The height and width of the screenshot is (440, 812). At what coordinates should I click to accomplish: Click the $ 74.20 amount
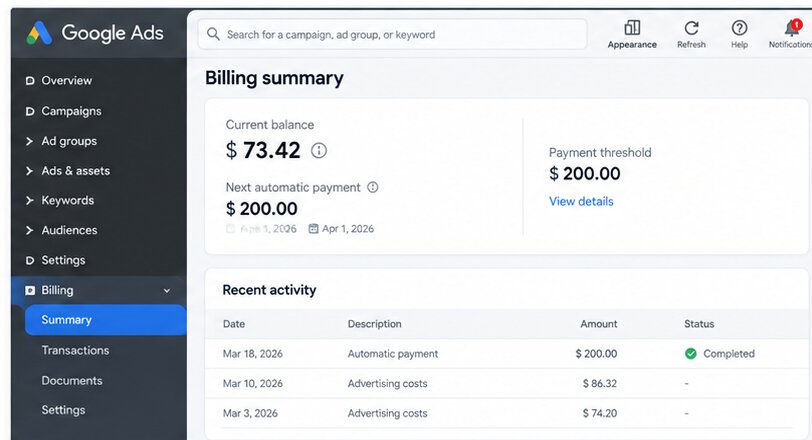point(600,414)
